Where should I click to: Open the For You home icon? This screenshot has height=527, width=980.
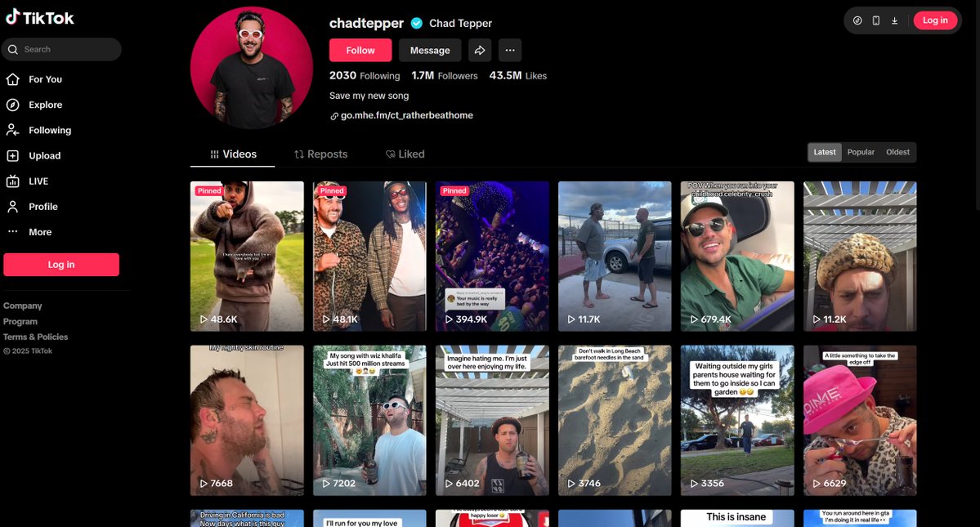(12, 79)
